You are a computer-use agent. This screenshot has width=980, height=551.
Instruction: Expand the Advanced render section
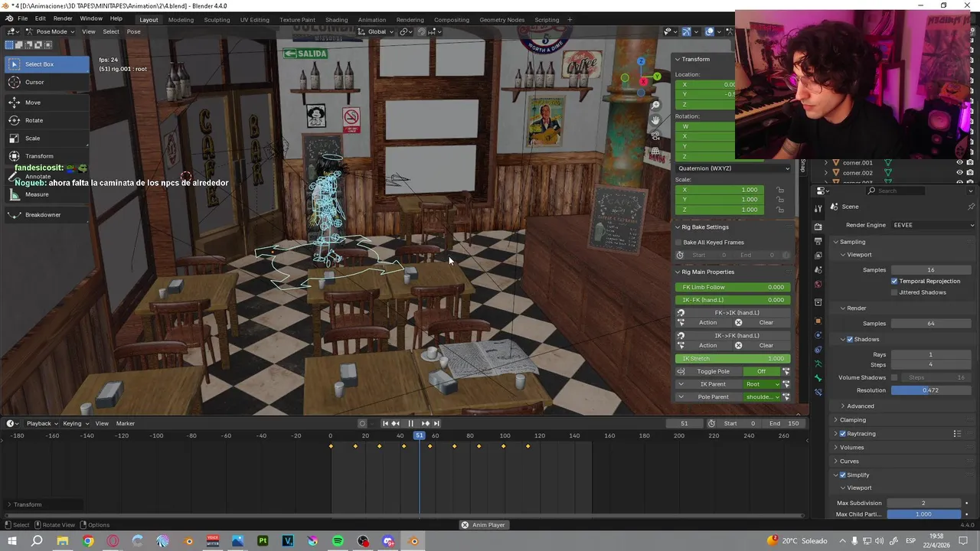pyautogui.click(x=860, y=406)
